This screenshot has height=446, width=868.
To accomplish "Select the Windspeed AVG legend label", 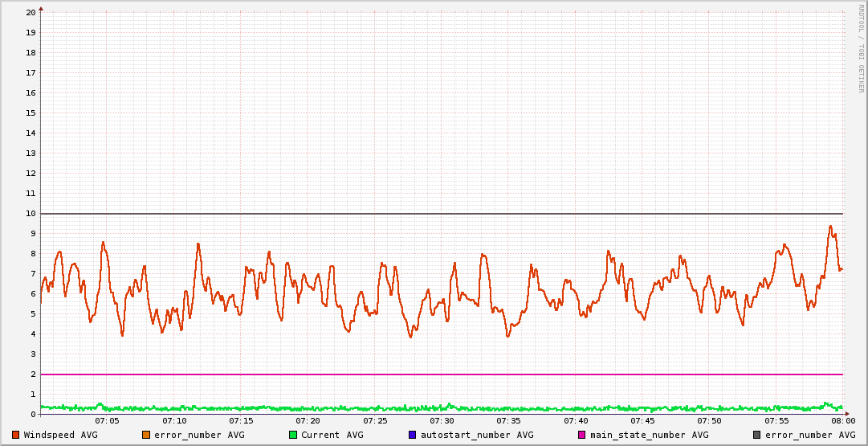I will (x=60, y=436).
